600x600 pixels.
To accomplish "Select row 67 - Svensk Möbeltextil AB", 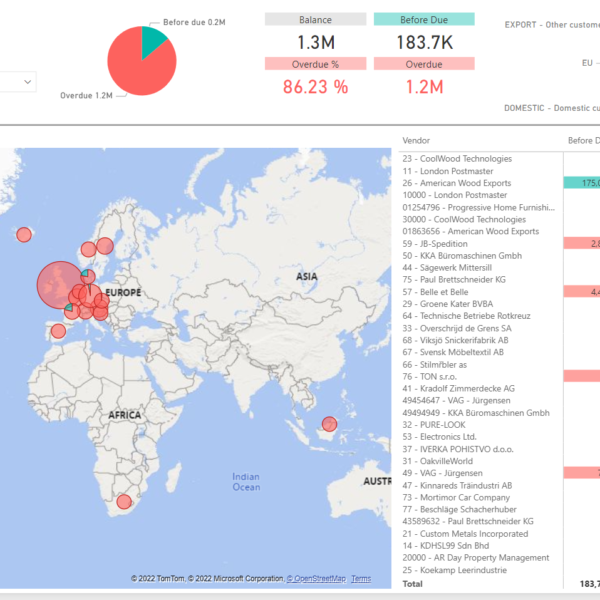I will (453, 352).
